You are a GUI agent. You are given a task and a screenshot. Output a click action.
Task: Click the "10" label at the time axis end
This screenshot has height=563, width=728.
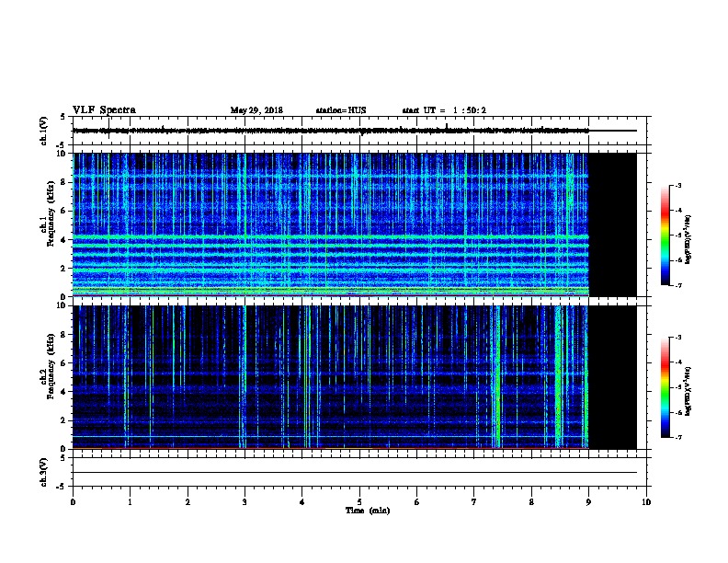pyautogui.click(x=646, y=502)
